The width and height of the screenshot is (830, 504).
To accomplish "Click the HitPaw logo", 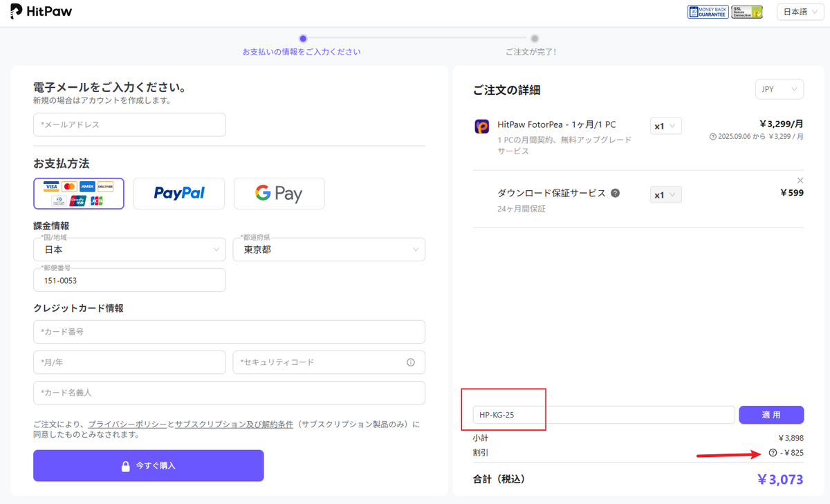I will tap(41, 12).
